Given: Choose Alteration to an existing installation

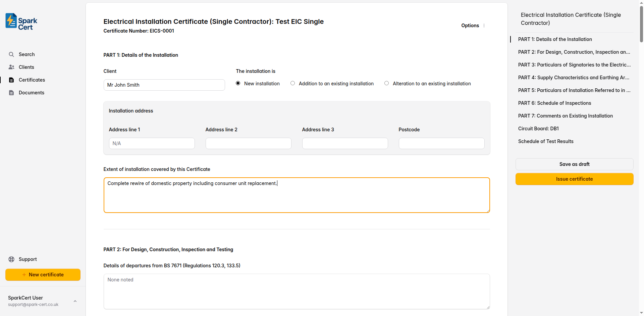Looking at the screenshot, I should point(386,83).
